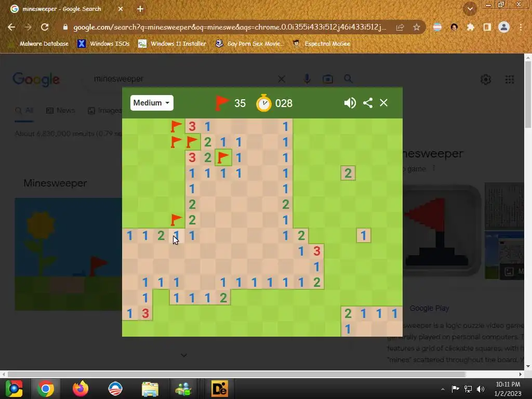
Task: Show hidden system tray icons
Action: [443, 389]
